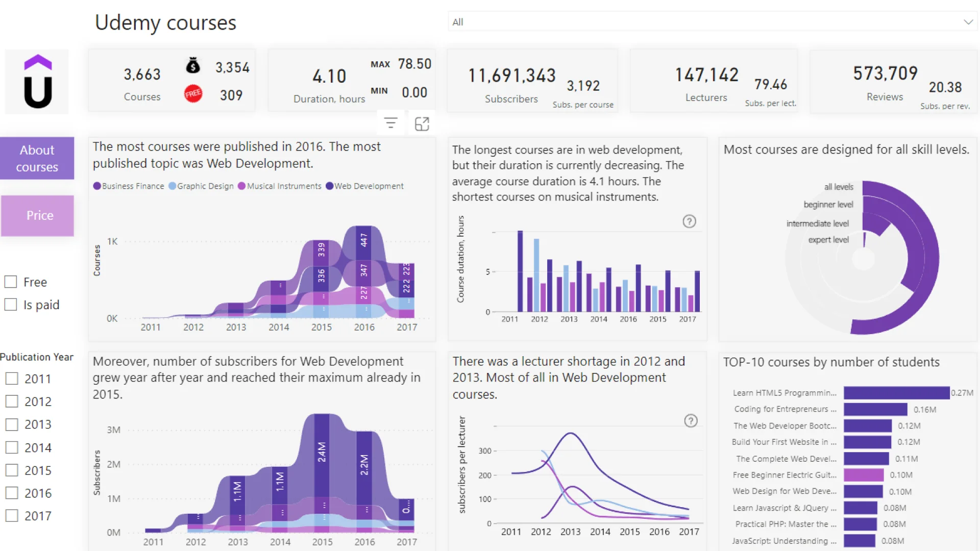Tick the 2012 publication year checkbox

click(x=12, y=402)
